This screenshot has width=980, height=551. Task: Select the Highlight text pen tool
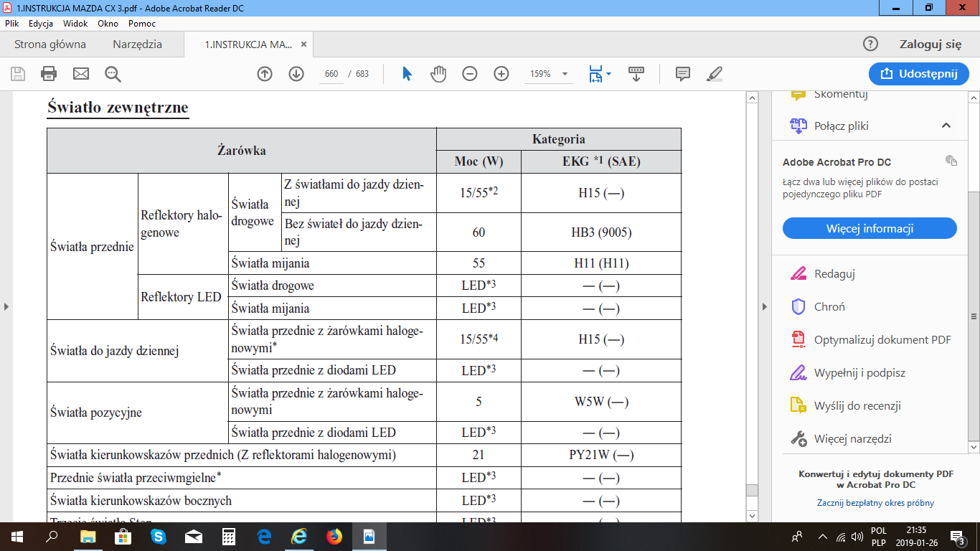pos(714,74)
